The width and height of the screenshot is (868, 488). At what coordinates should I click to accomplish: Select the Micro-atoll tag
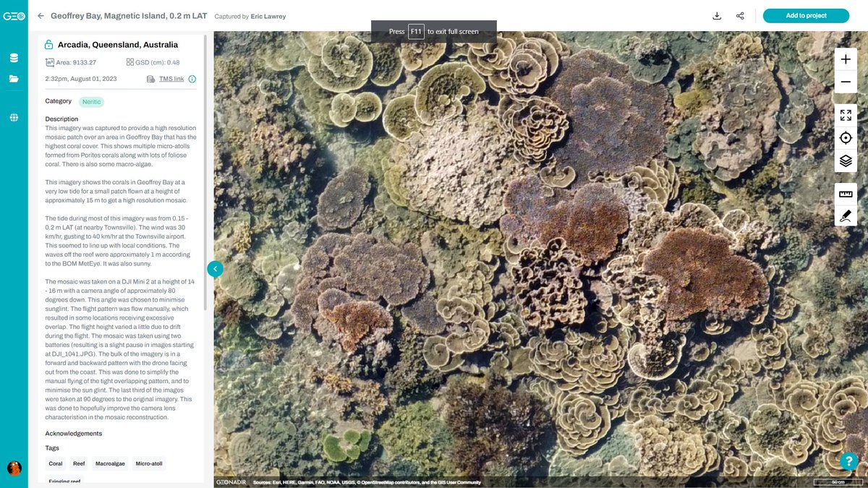click(150, 463)
